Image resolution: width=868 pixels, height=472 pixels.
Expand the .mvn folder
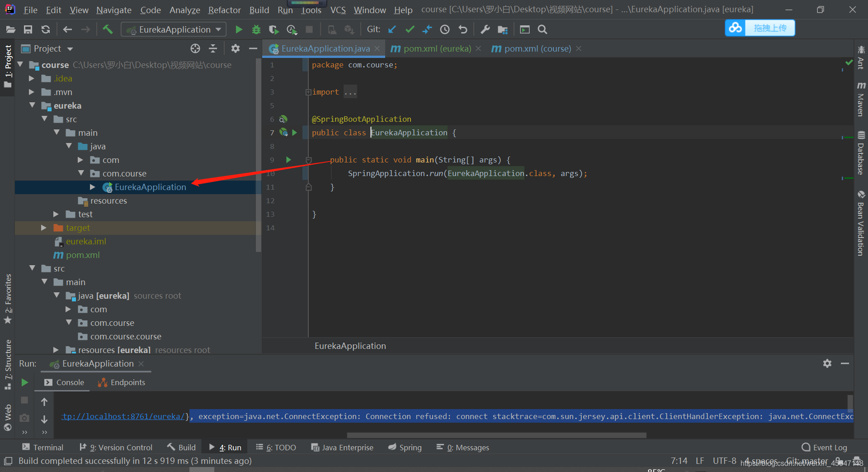coord(31,92)
